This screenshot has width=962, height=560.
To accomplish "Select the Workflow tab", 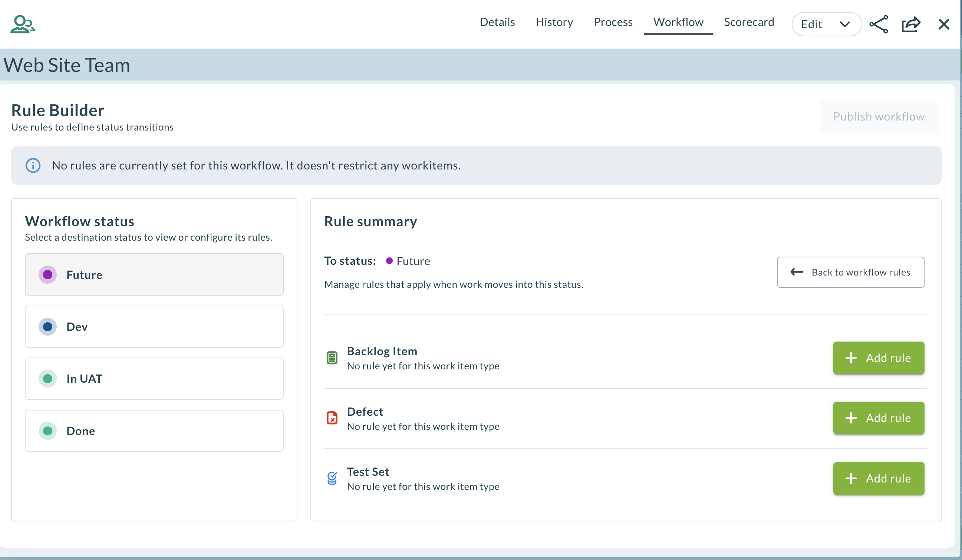I will (x=678, y=22).
